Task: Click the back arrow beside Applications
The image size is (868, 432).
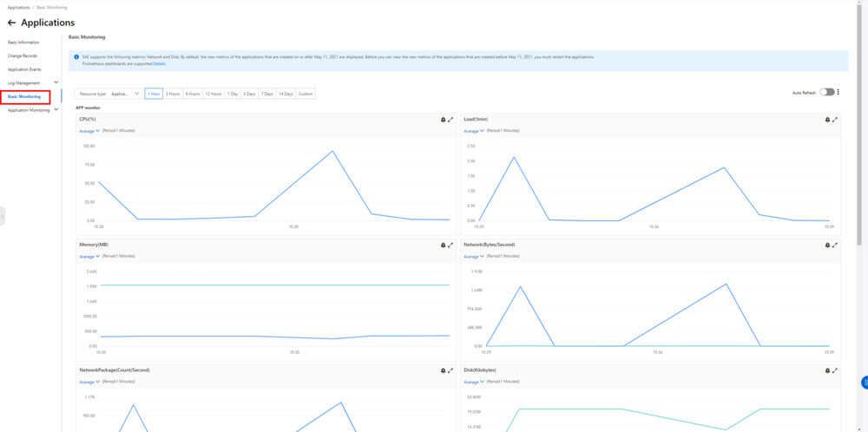Action: [x=11, y=23]
